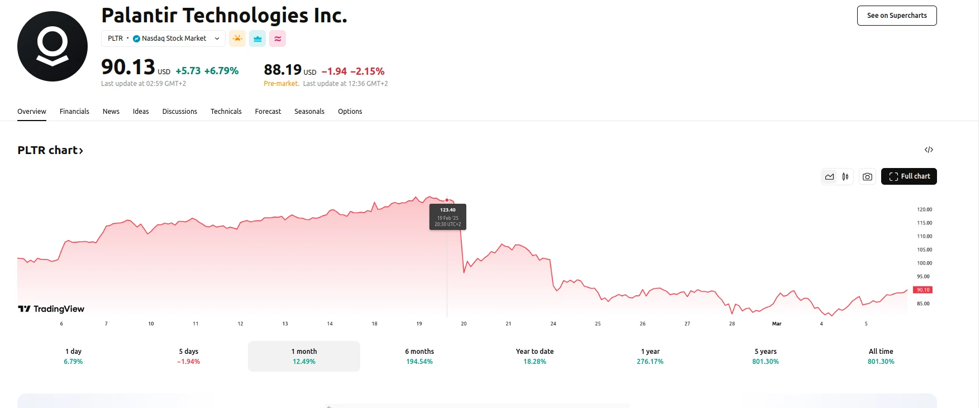Select the 6 months range showing 194.54%
Viewport: 980px width, 408px height.
point(419,356)
